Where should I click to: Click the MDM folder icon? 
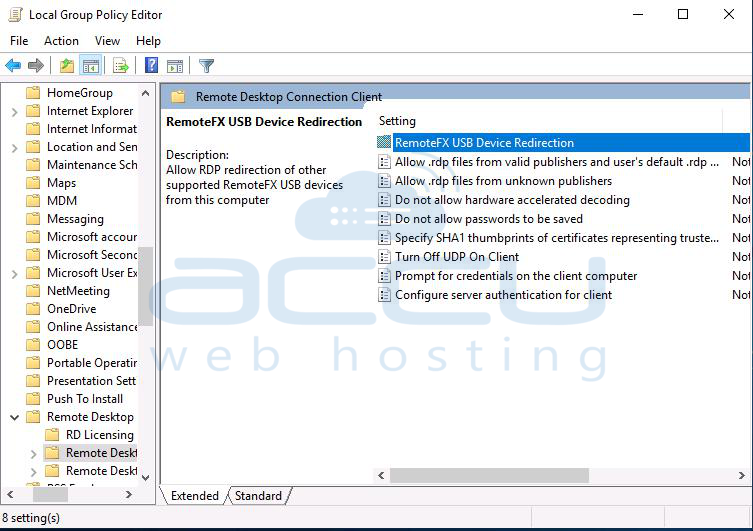[33, 201]
